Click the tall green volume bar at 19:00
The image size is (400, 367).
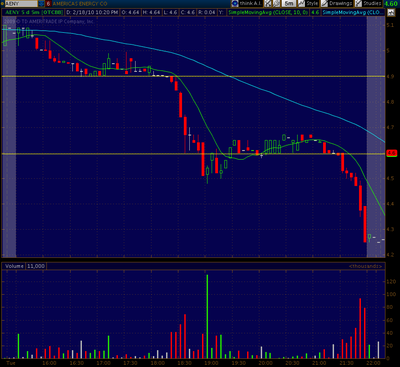point(207,316)
